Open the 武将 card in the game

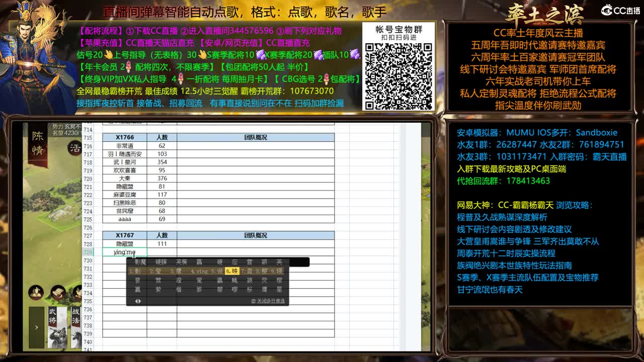[57, 327]
